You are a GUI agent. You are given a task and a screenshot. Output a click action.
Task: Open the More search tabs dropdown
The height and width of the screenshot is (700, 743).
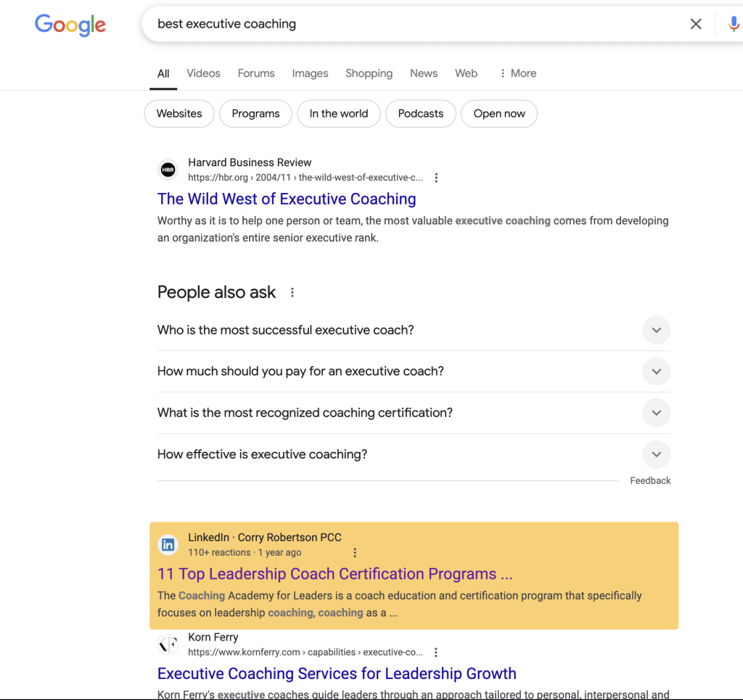[518, 73]
